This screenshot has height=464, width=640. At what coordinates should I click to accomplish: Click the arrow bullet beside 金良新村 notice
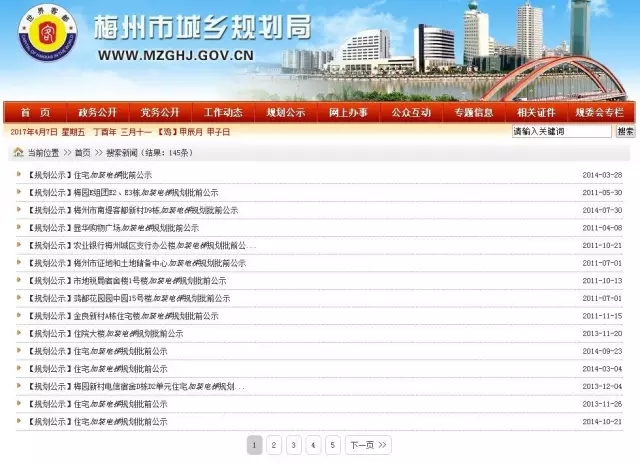click(20, 316)
